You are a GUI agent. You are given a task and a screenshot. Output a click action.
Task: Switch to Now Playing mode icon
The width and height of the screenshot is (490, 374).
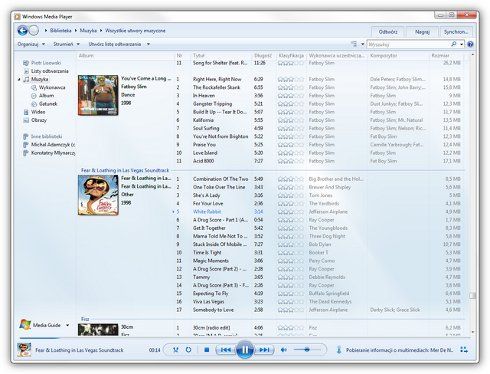point(464,350)
